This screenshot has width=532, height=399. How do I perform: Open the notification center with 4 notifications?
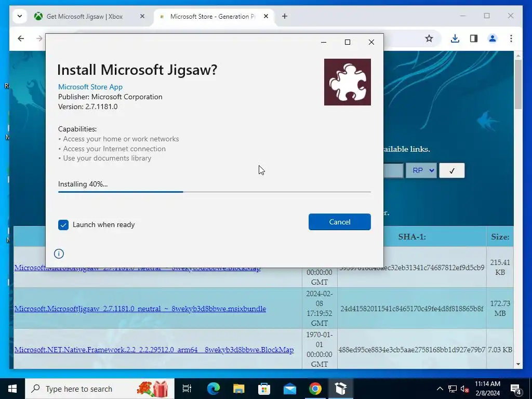pyautogui.click(x=516, y=389)
